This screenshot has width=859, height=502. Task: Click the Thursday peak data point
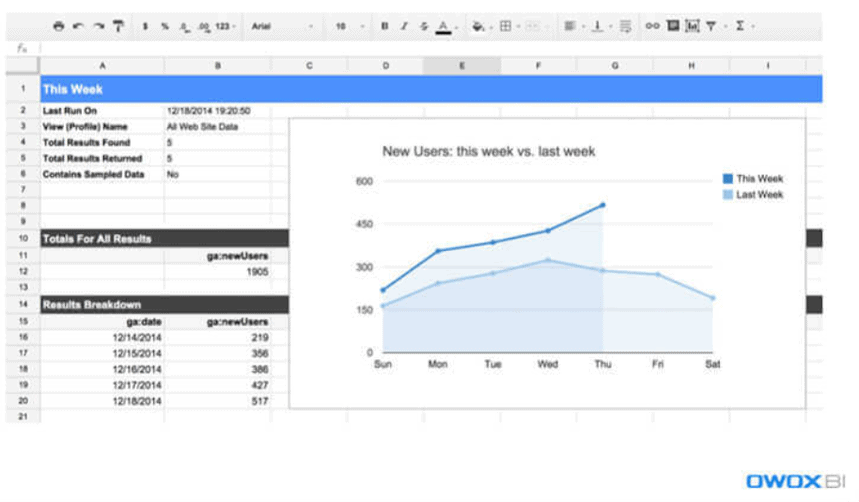pos(603,205)
